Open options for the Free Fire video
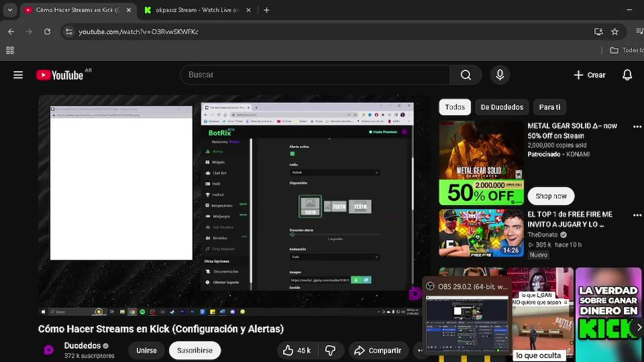This screenshot has width=644, height=362. click(637, 215)
